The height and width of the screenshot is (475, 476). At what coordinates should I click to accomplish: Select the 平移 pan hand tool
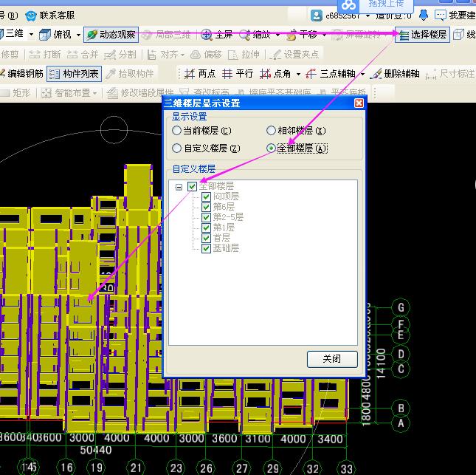pos(302,35)
